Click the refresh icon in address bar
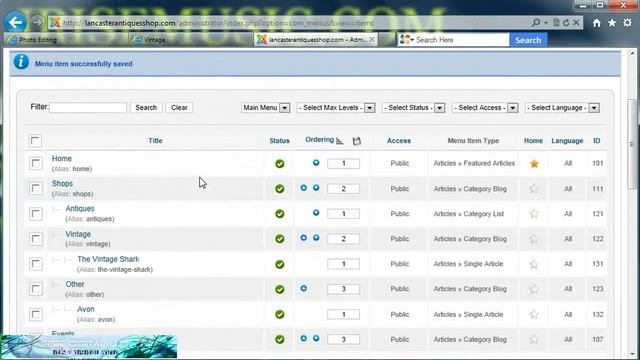This screenshot has width=640, height=360. [x=566, y=23]
